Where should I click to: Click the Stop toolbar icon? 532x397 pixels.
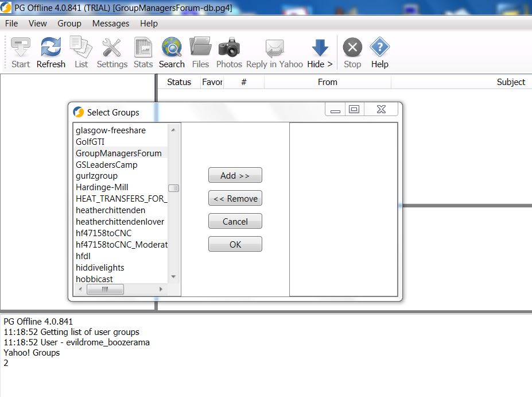pos(352,47)
